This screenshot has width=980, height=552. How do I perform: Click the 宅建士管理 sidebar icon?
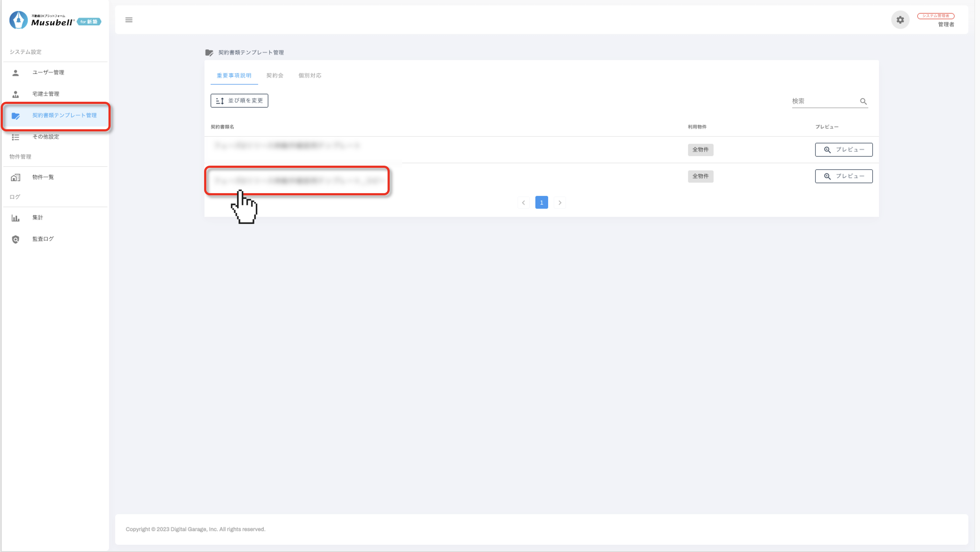(x=16, y=94)
